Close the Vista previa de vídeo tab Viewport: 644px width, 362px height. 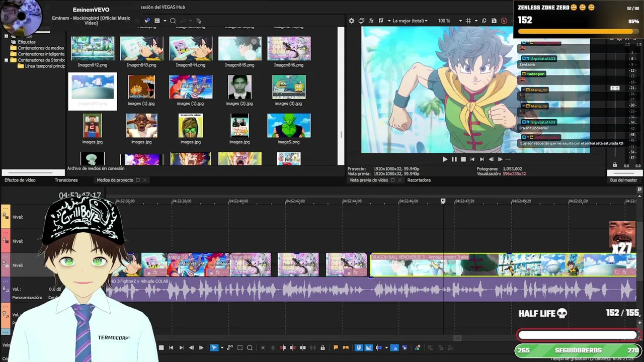399,180
